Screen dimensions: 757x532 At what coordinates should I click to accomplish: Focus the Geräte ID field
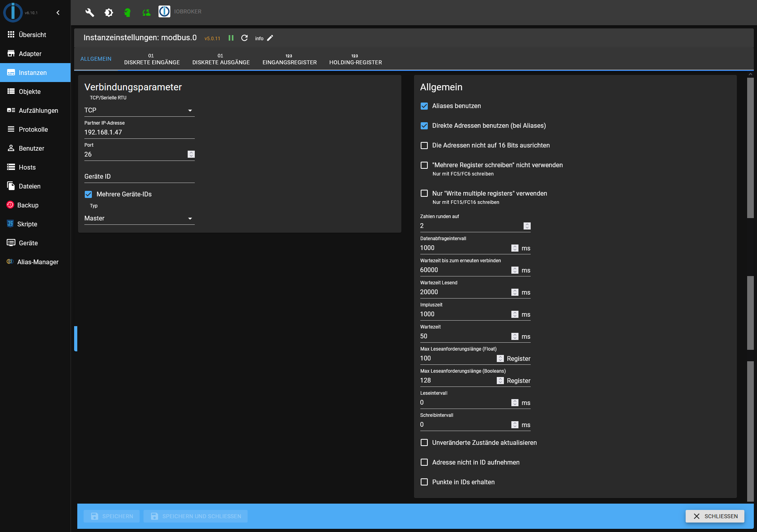pos(140,177)
